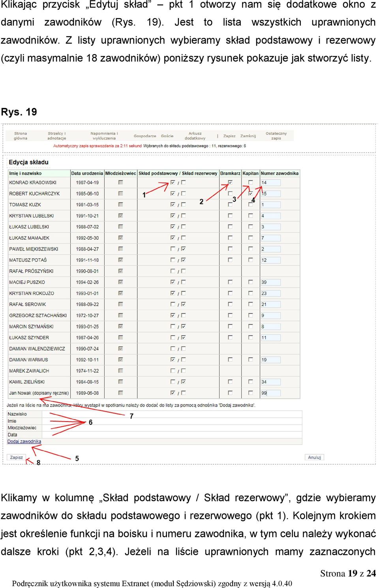Click the Edycja składu heading
The width and height of the screenshot is (379, 588).
pyautogui.click(x=28, y=162)
